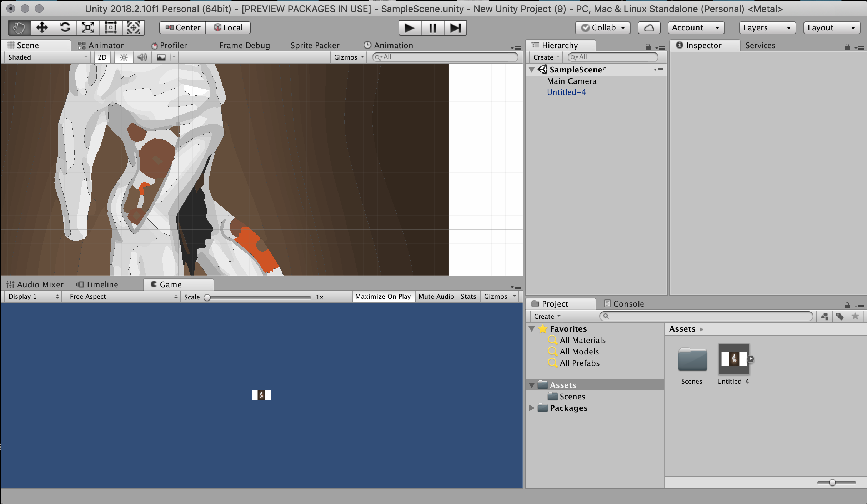Lock the Inspector panel
Image resolution: width=867 pixels, height=504 pixels.
(847, 47)
